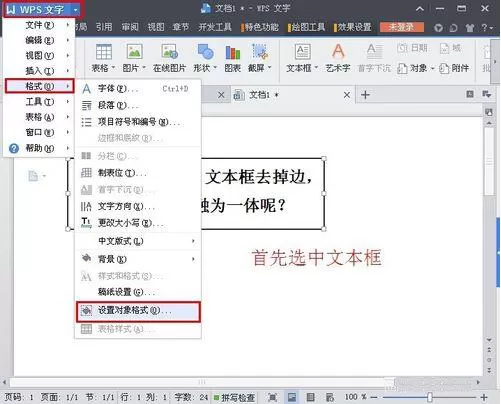Choose 字体(F)... in the format submenu

(x=138, y=89)
